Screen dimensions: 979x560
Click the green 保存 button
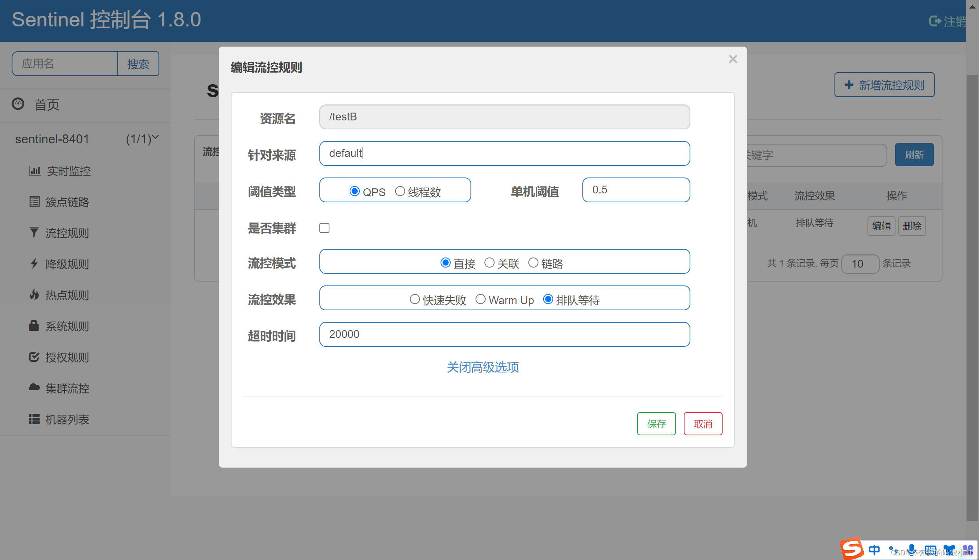(x=656, y=424)
